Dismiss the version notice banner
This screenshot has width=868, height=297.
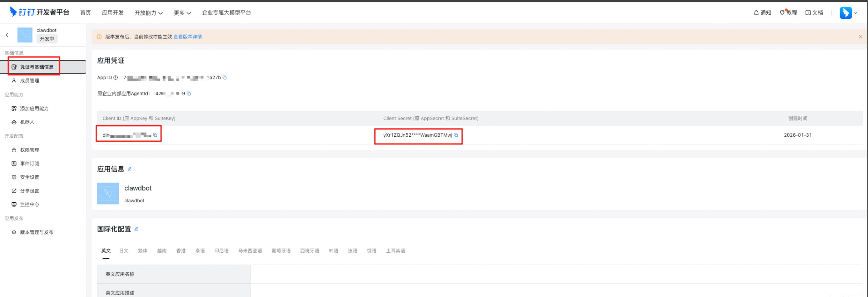click(x=860, y=37)
